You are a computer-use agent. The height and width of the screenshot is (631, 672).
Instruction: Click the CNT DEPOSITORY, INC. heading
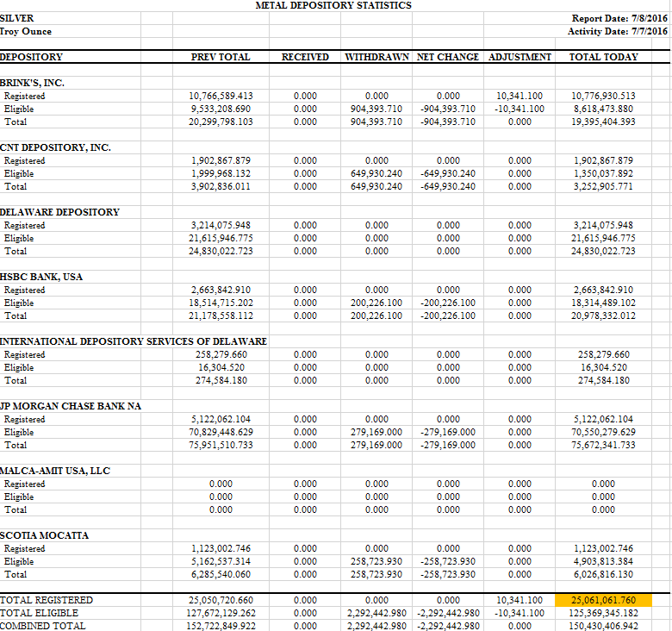click(55, 148)
